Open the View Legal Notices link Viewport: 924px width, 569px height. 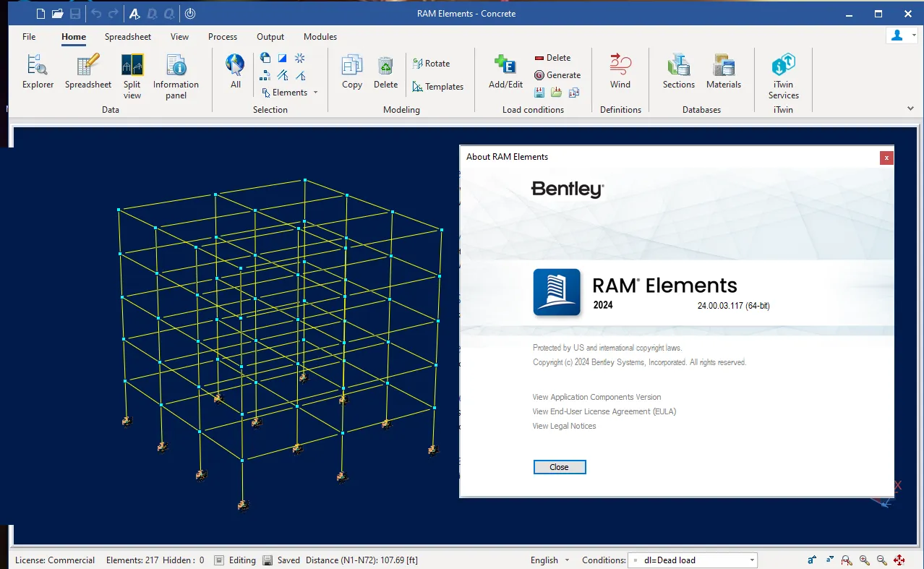(565, 426)
